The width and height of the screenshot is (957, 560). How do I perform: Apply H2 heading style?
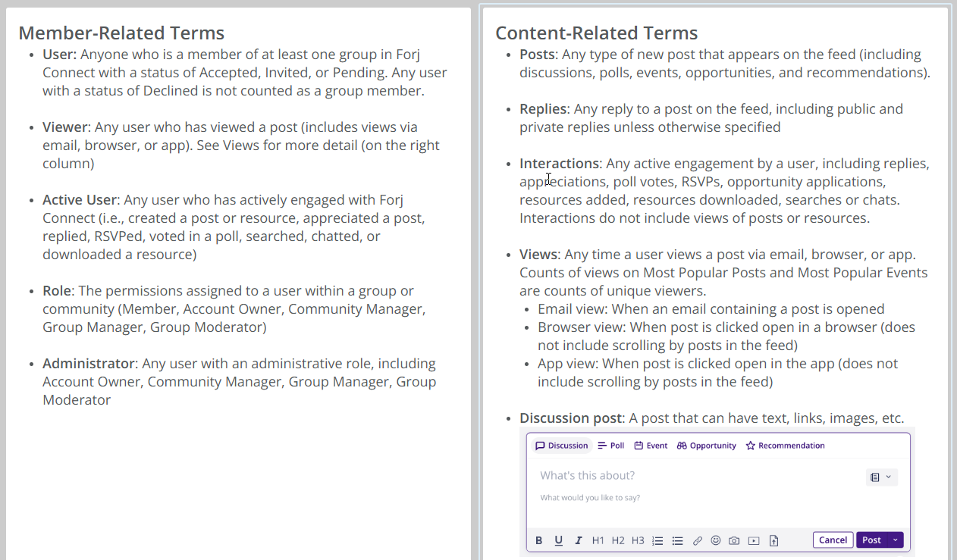coord(618,540)
